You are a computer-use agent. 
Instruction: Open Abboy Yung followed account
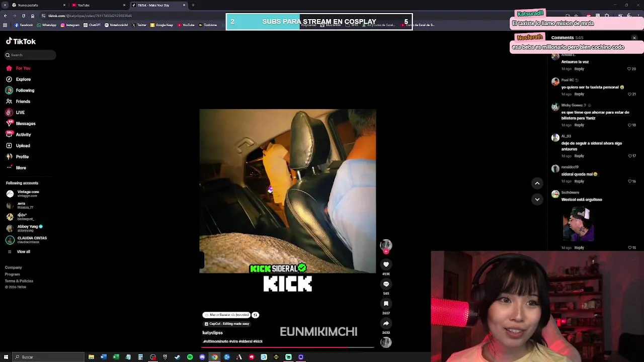pyautogui.click(x=25, y=228)
